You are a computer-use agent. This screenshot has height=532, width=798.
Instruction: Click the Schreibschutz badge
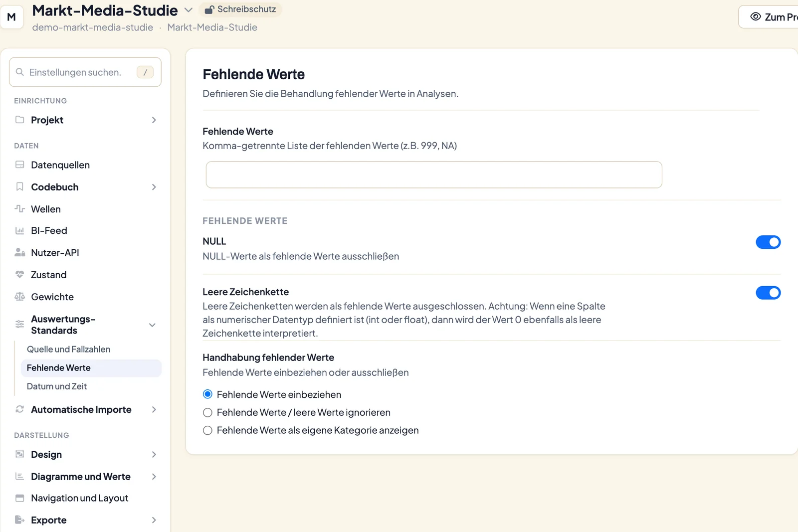[x=240, y=9]
